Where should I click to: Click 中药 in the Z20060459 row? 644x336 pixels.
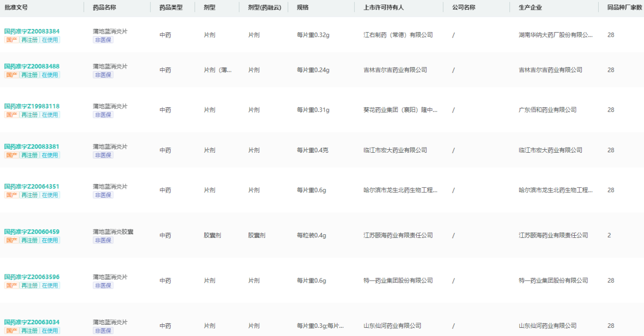tap(165, 236)
